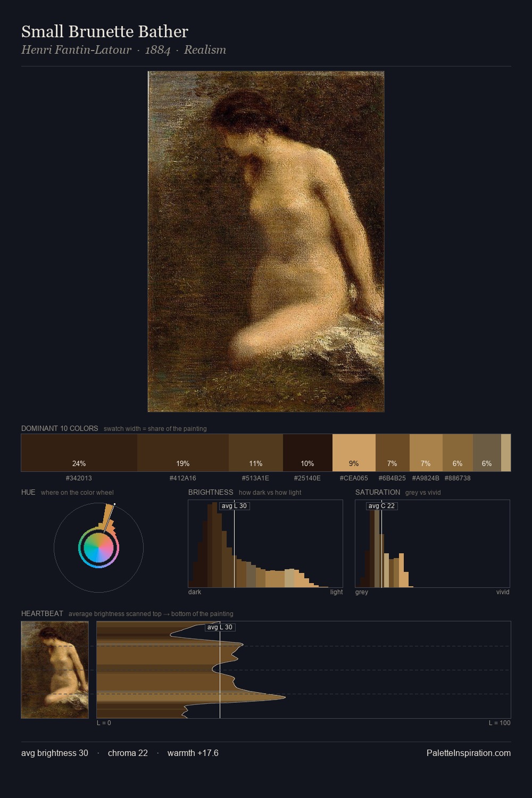Click 'avg L 30' label in the brightness histogram
The height and width of the screenshot is (798, 532).
234,506
